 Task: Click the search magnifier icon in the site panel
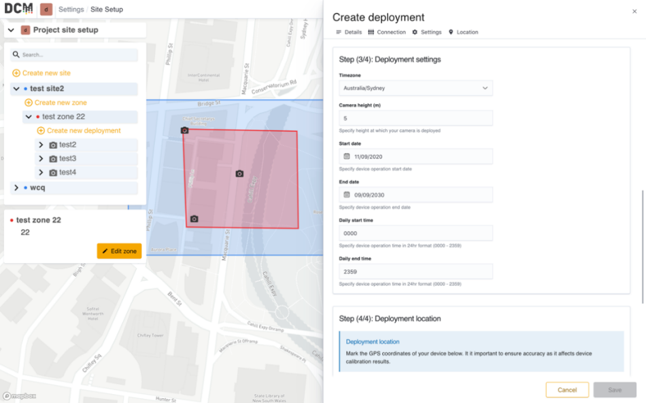tap(16, 54)
